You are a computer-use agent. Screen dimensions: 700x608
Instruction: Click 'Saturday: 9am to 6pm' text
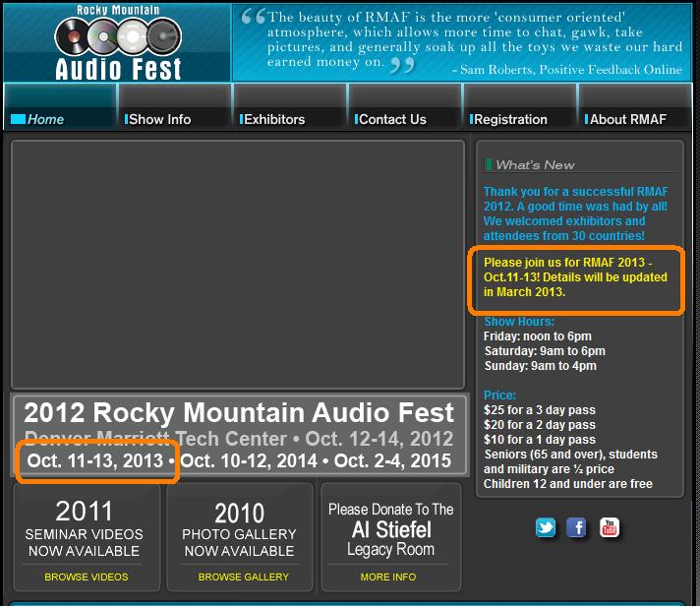click(545, 351)
